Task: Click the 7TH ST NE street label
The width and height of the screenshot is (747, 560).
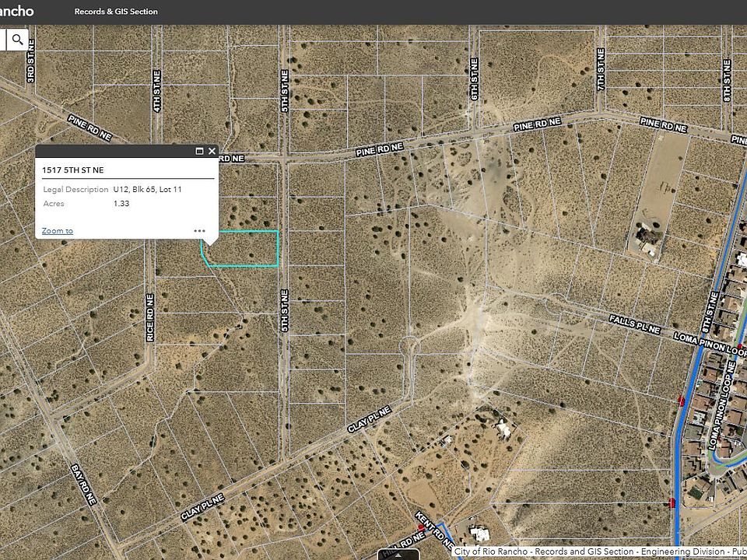Action: click(601, 68)
